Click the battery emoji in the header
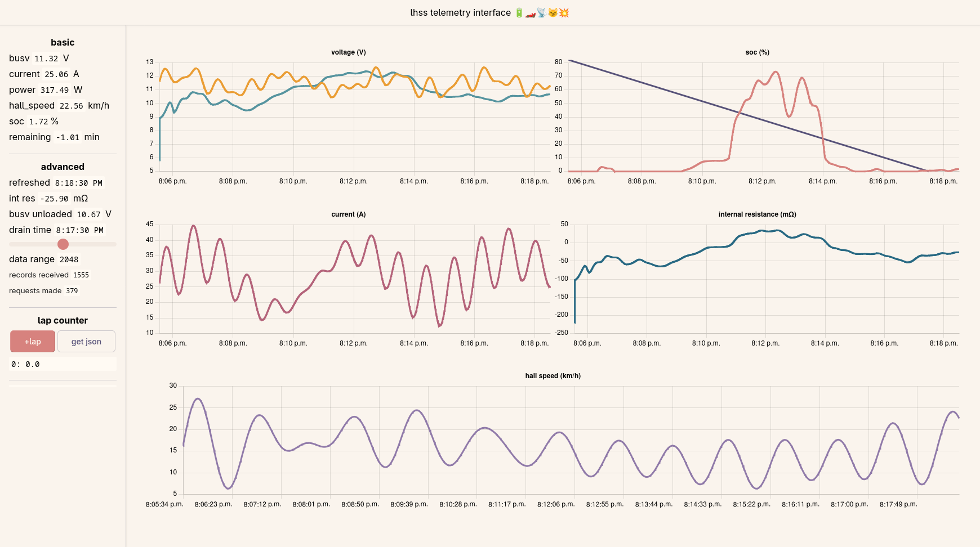980x547 pixels. 519,12
